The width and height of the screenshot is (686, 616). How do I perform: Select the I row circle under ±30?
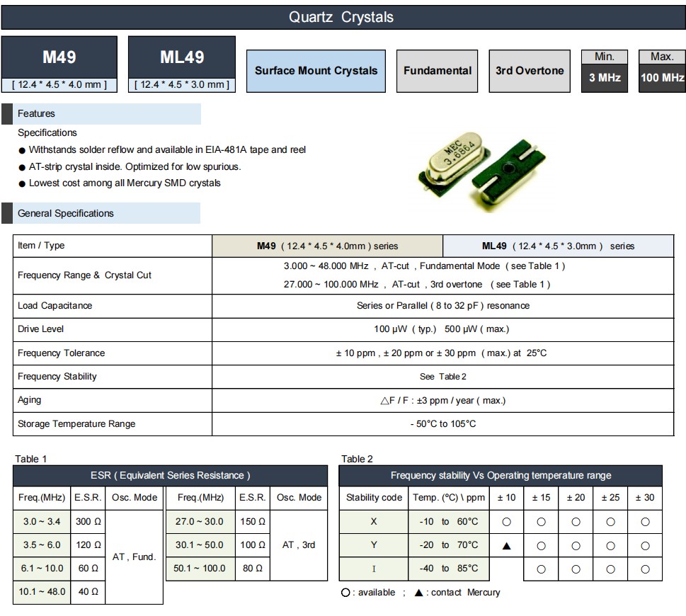pyautogui.click(x=645, y=569)
